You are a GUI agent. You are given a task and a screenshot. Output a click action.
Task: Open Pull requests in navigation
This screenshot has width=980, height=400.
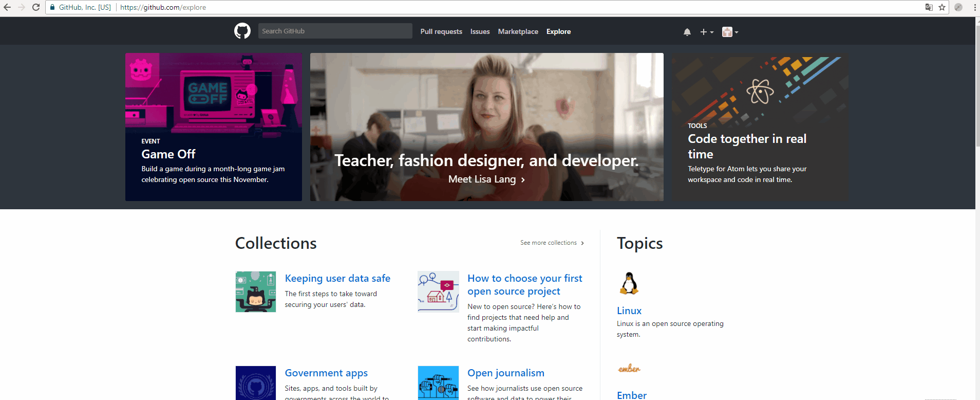[441, 31]
